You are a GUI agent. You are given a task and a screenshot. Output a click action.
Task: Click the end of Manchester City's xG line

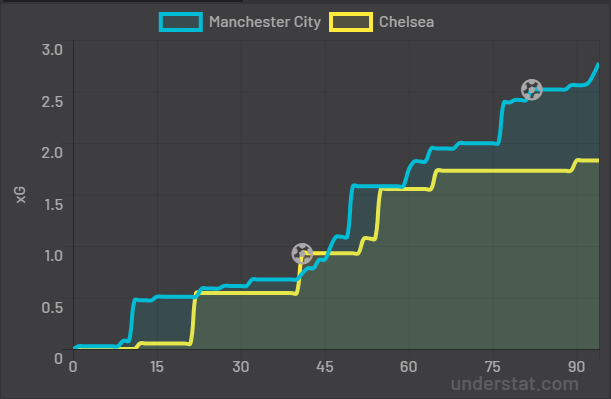pyautogui.click(x=598, y=64)
